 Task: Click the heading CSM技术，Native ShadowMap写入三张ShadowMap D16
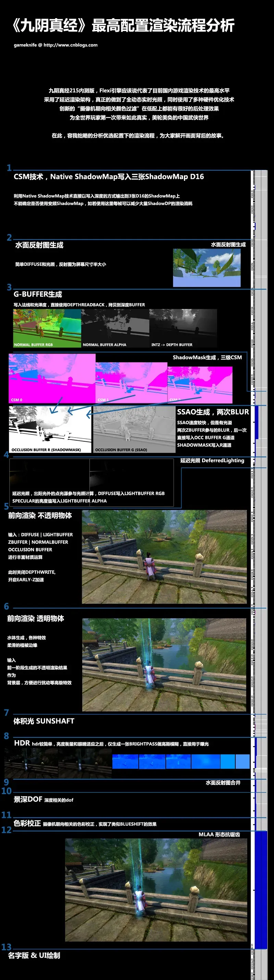coord(109,177)
